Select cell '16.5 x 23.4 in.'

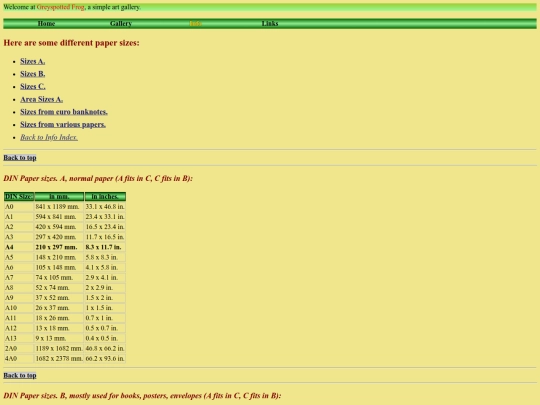[105, 227]
